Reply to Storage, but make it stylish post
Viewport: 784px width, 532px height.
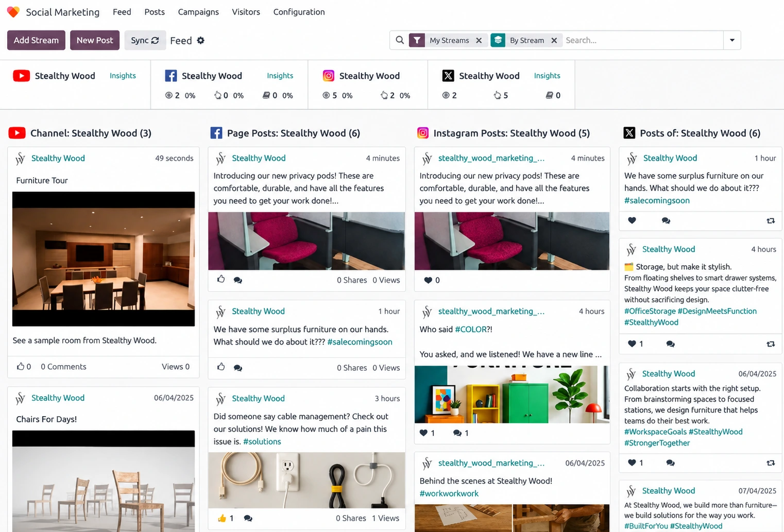coord(670,344)
